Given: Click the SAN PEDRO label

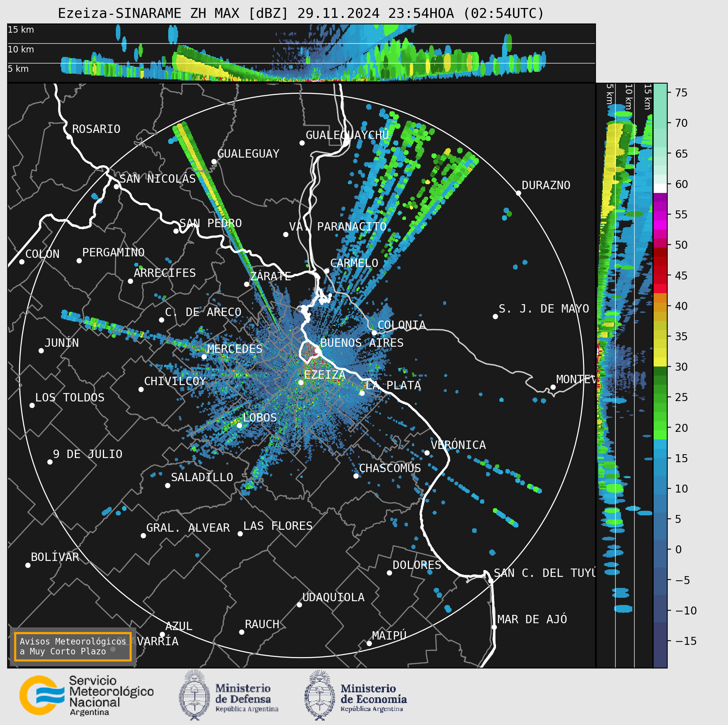Looking at the screenshot, I should point(210,223).
